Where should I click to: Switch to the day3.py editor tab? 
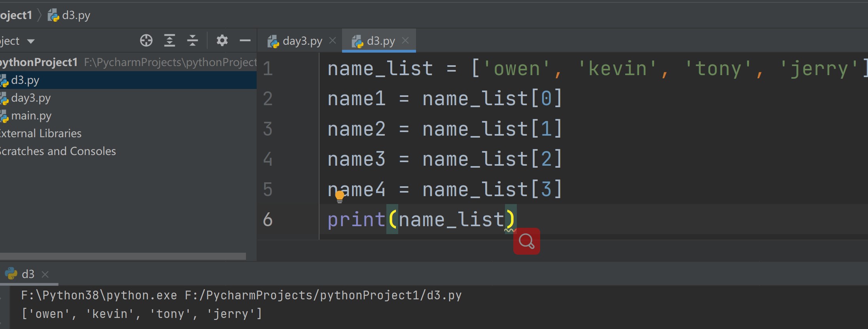pyautogui.click(x=302, y=41)
